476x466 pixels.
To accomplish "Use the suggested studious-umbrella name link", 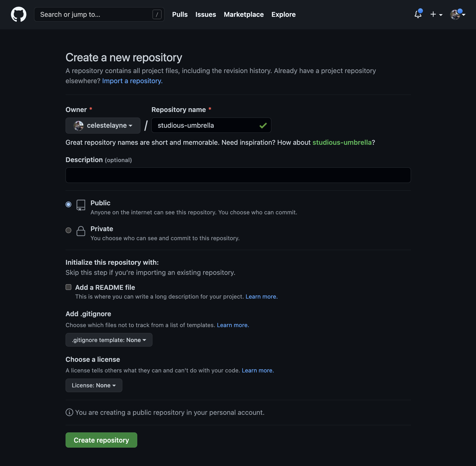I will [342, 142].
